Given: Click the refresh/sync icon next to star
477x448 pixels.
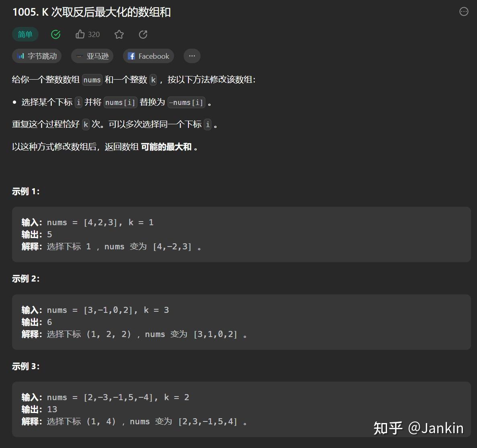Looking at the screenshot, I should [143, 35].
